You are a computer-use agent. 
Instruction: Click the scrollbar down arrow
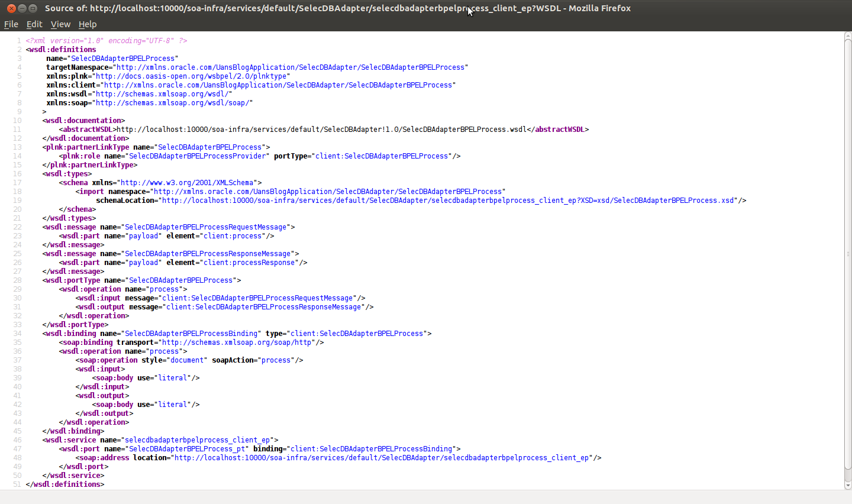tap(848, 486)
